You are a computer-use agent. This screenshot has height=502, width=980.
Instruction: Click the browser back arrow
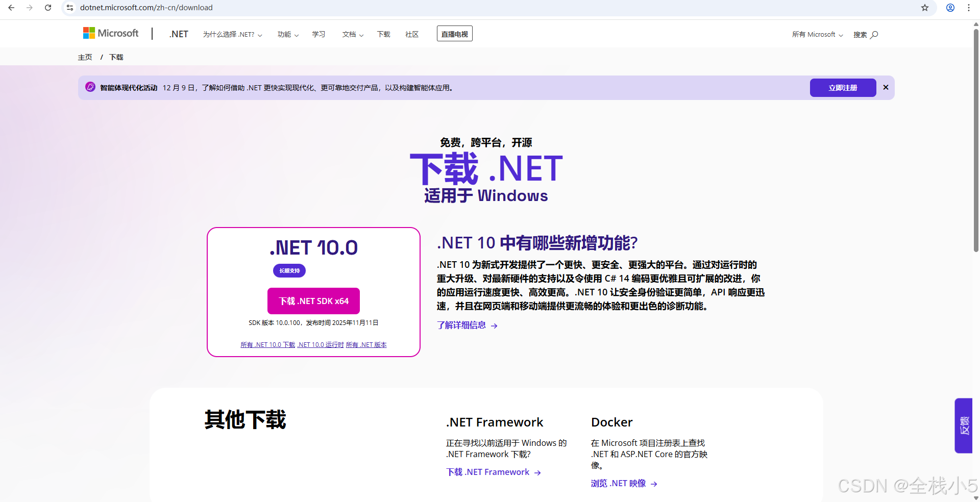point(11,8)
